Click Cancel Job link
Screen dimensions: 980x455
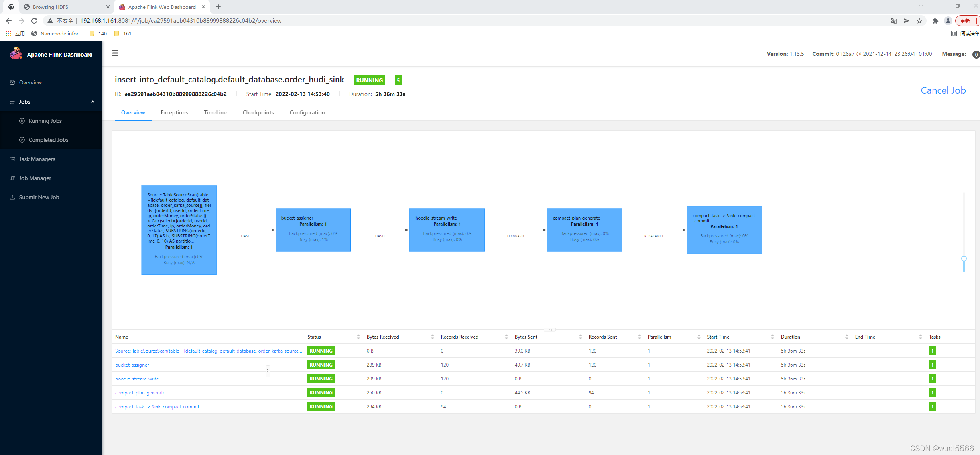(943, 90)
